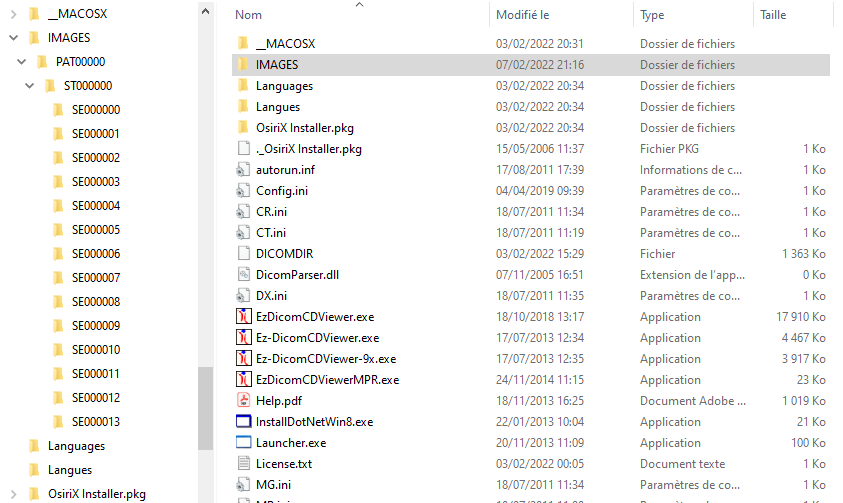Click OsiriX Installer.pkg folder icon in file list

click(243, 127)
